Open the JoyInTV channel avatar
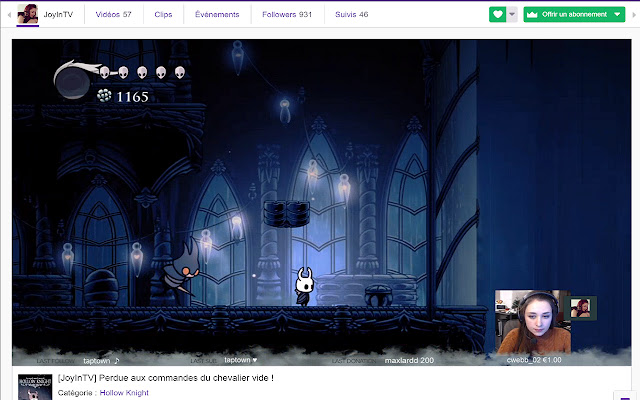The image size is (640, 400). click(28, 14)
